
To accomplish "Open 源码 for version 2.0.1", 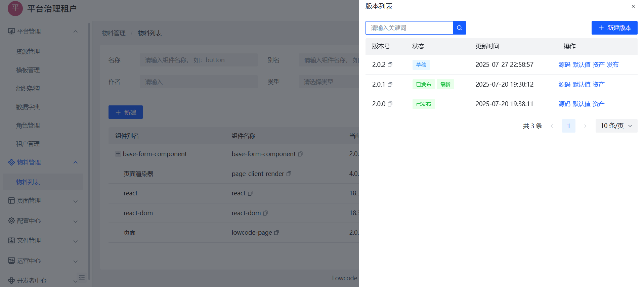I will coord(564,85).
